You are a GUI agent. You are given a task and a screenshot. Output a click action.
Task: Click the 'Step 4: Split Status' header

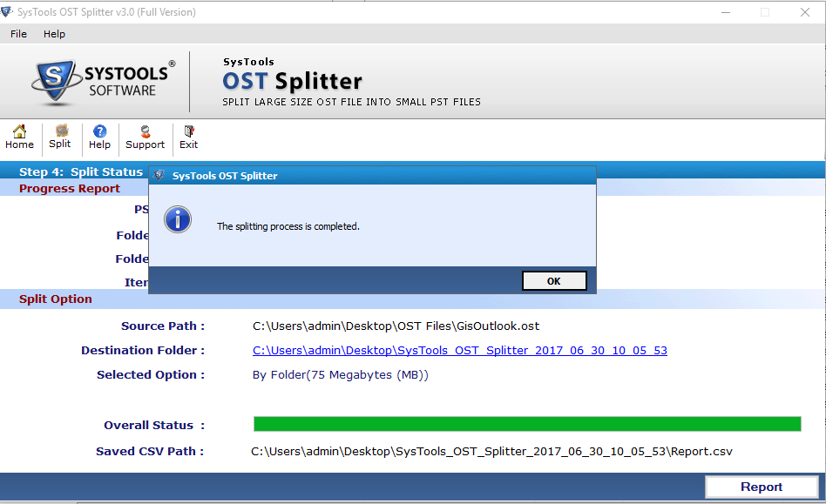point(81,171)
